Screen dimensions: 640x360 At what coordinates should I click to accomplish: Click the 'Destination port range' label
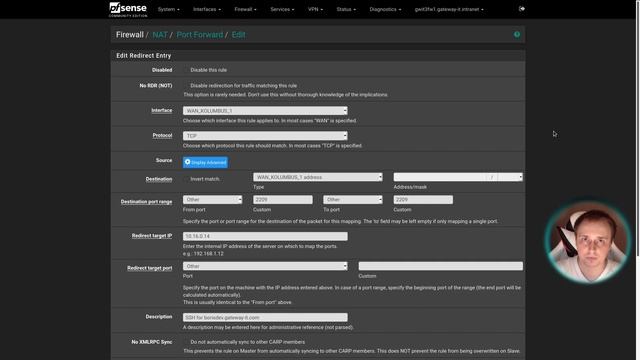146,202
